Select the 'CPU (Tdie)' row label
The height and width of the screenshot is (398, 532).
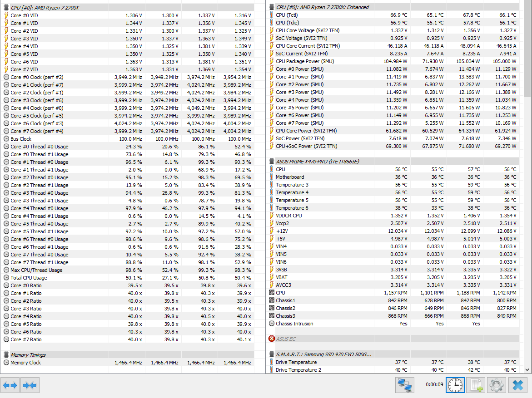tap(287, 22)
